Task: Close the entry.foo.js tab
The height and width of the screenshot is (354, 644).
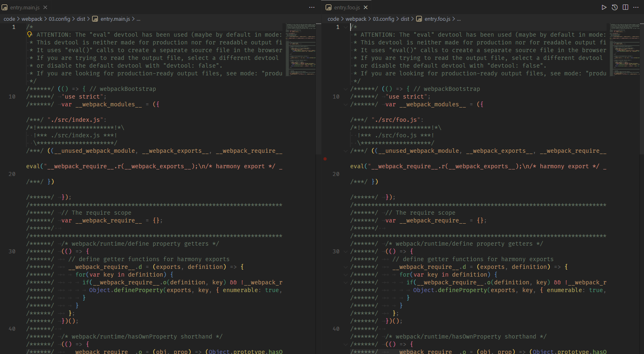Action: [366, 7]
